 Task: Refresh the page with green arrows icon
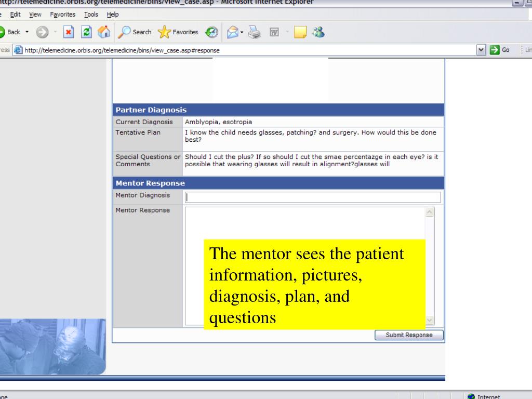click(x=87, y=32)
